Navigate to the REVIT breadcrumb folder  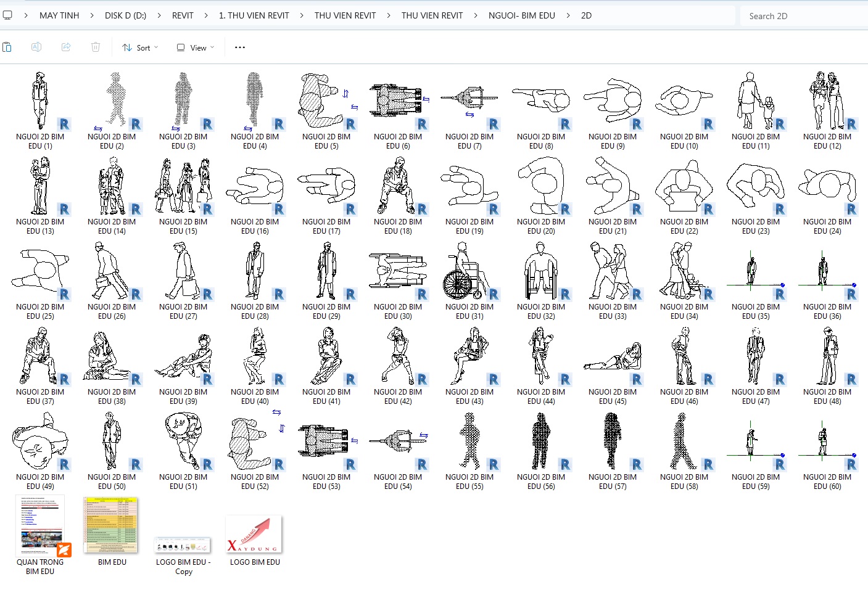coord(183,15)
